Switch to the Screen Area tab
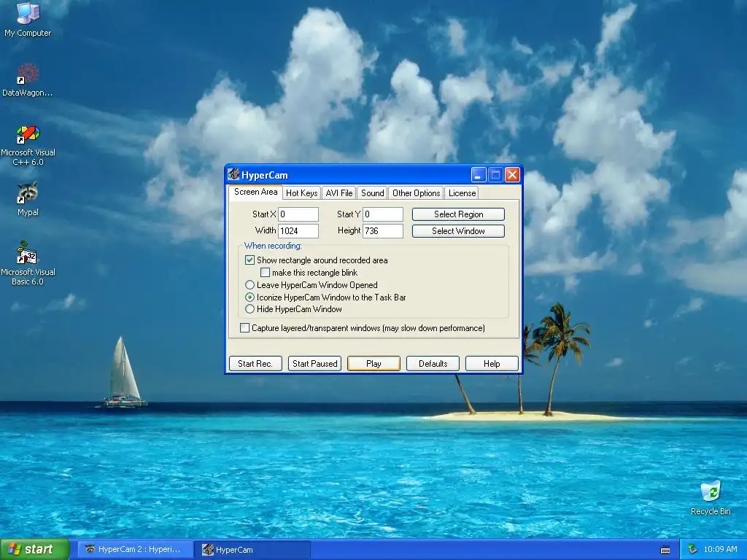The width and height of the screenshot is (747, 560). point(255,192)
